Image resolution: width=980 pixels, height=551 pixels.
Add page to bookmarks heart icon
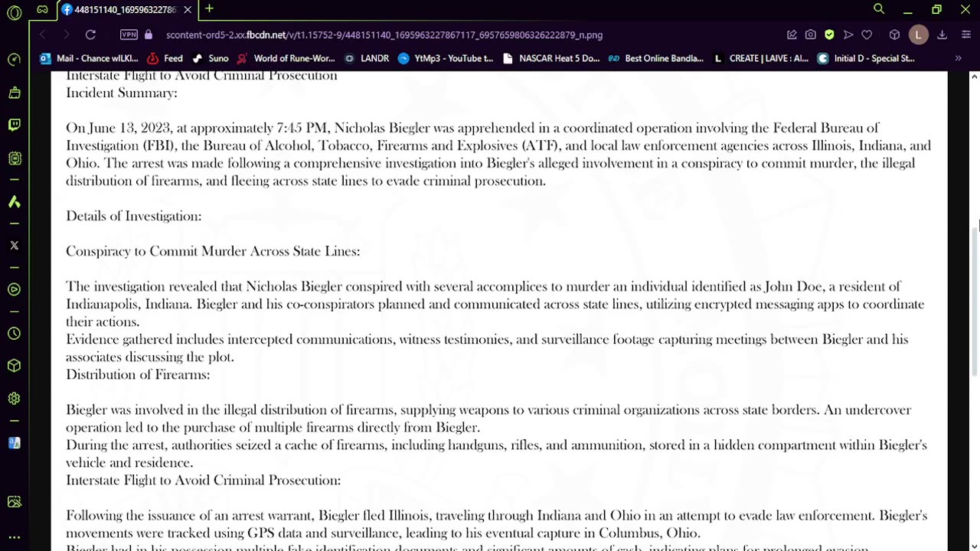pyautogui.click(x=867, y=34)
